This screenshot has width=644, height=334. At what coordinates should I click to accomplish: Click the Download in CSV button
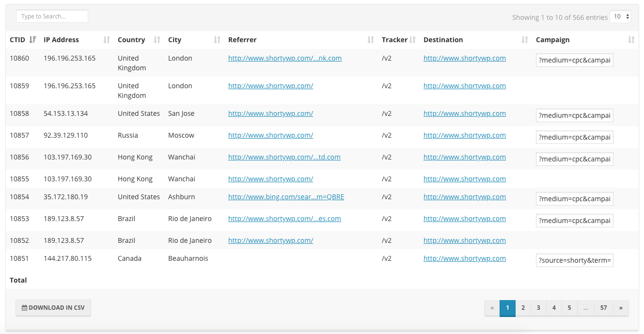53,308
